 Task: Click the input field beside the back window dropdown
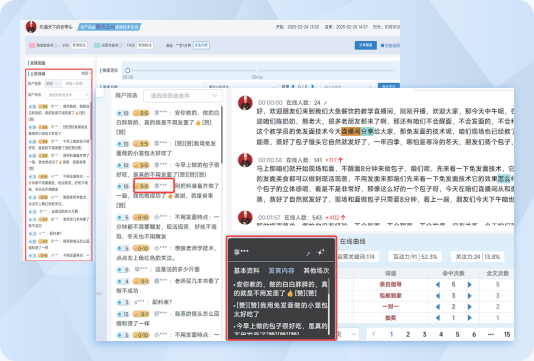pyautogui.click(x=76, y=83)
